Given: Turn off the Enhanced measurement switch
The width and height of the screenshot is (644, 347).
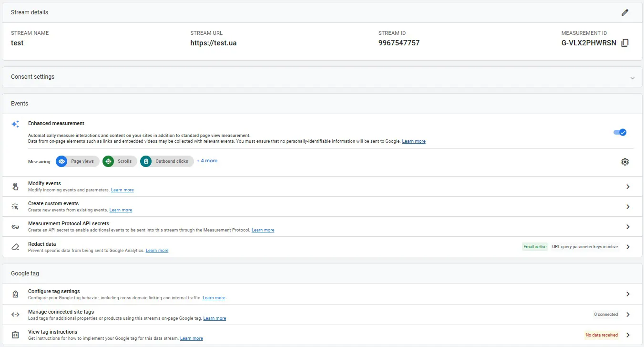Looking at the screenshot, I should [x=620, y=132].
